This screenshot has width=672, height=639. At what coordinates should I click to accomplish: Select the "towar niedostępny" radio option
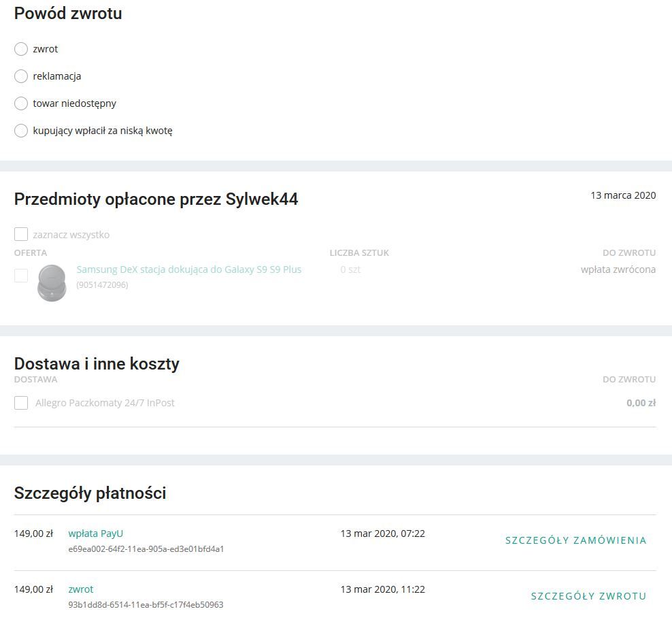point(21,103)
